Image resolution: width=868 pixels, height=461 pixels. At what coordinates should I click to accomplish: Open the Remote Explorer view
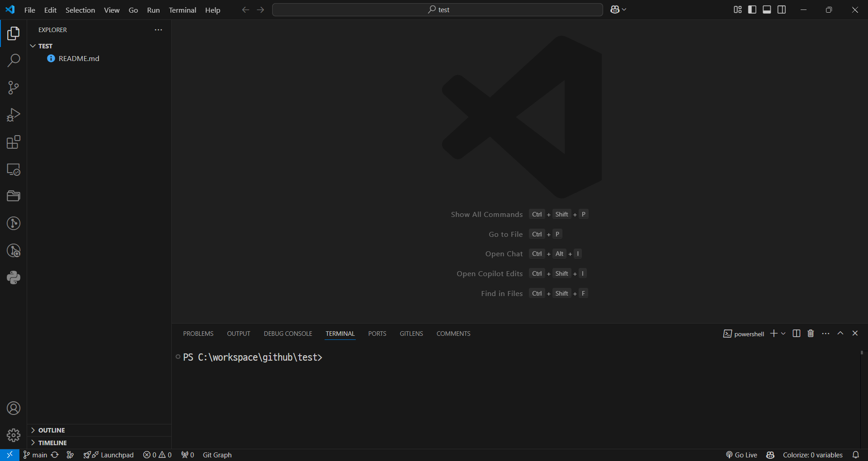14,169
